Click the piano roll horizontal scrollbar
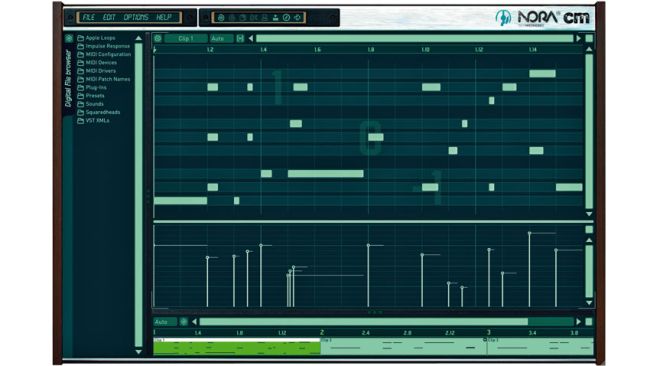This screenshot has height=366, width=650. [x=415, y=39]
